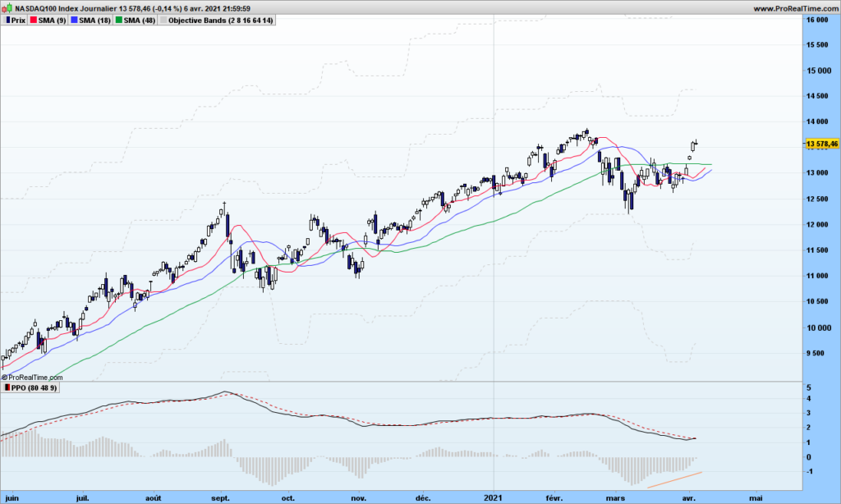Image resolution: width=841 pixels, height=504 pixels.
Task: Click the 12 000 price axis label
Action: point(817,225)
